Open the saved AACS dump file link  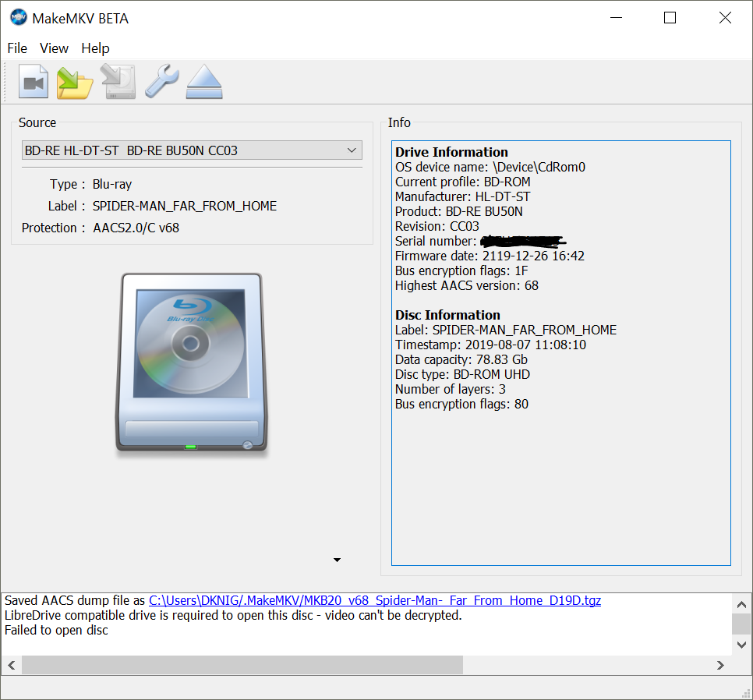point(375,601)
